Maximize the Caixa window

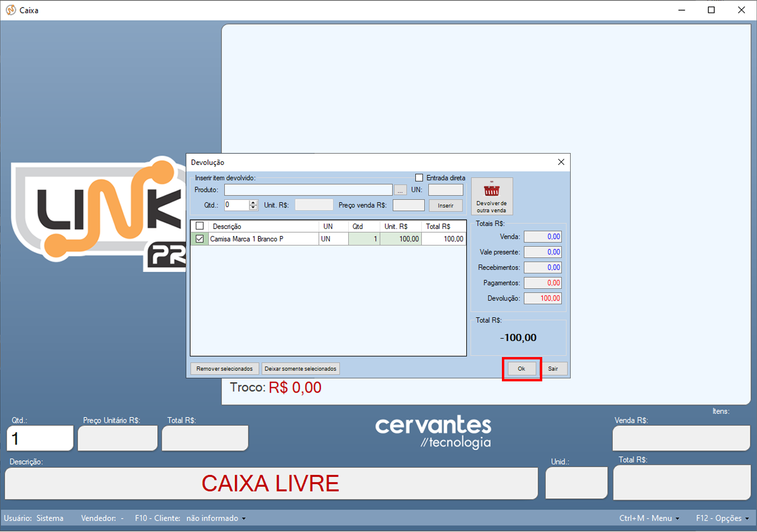711,10
